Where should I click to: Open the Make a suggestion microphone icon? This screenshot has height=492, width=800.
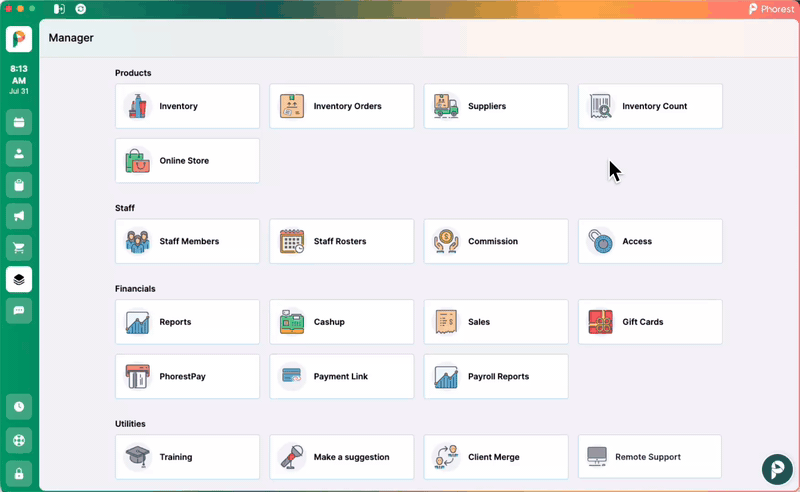(x=292, y=457)
